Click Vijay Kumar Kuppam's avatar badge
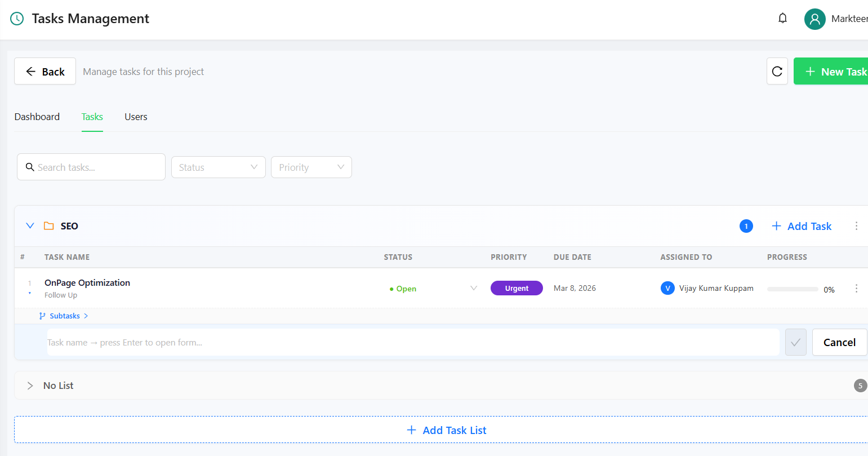 click(667, 287)
